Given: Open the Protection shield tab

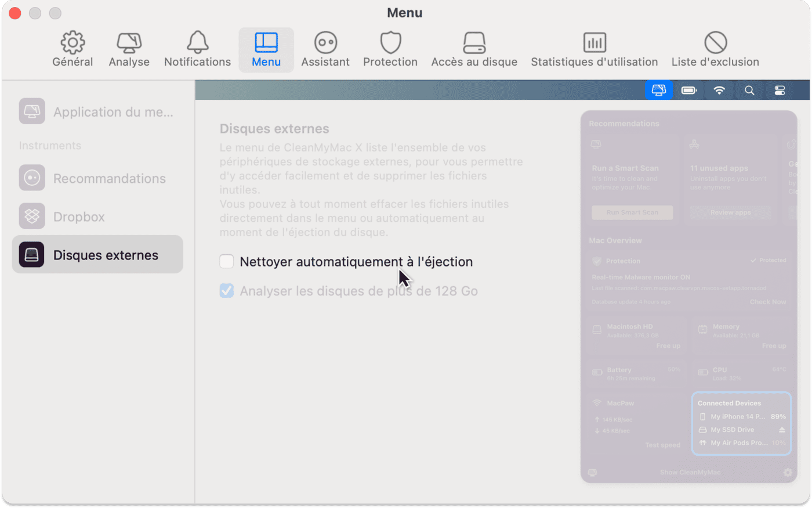Looking at the screenshot, I should tap(390, 50).
